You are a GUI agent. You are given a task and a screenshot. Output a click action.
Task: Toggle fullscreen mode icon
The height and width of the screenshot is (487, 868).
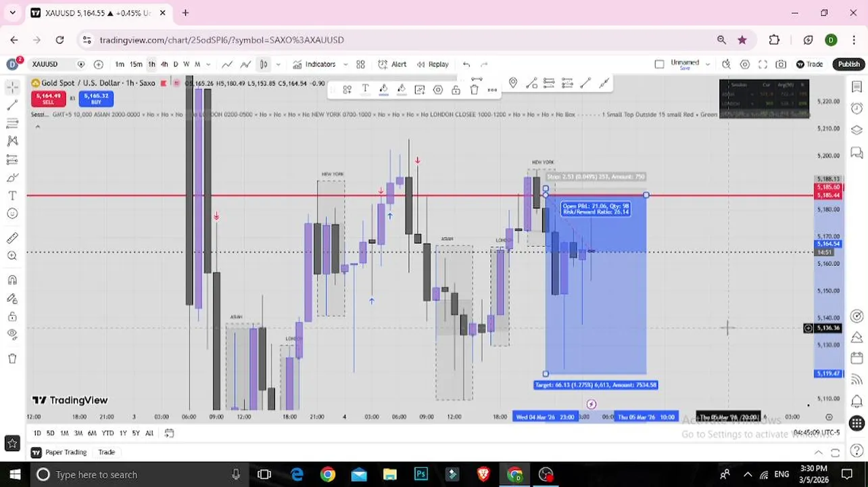(x=763, y=64)
